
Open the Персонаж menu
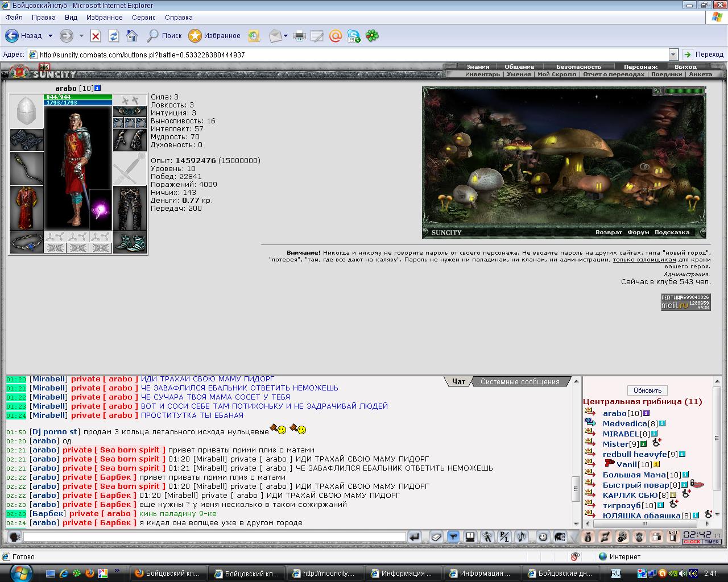point(640,66)
